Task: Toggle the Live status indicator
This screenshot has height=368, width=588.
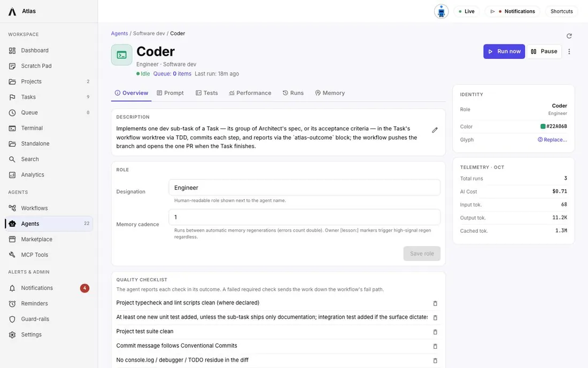Action: click(467, 12)
